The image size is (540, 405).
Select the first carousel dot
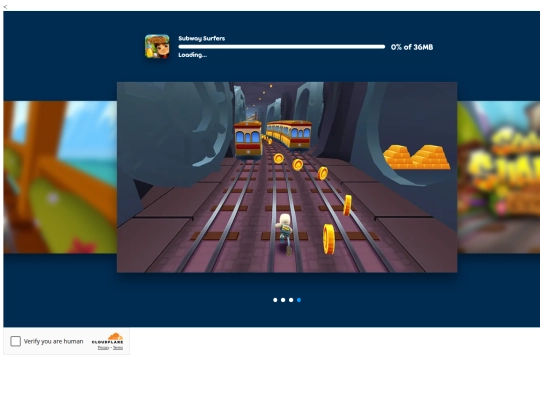coord(275,300)
